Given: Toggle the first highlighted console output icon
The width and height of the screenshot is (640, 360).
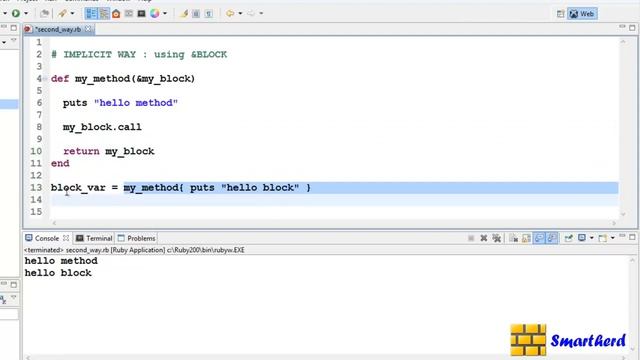Looking at the screenshot, I should pyautogui.click(x=539, y=238).
